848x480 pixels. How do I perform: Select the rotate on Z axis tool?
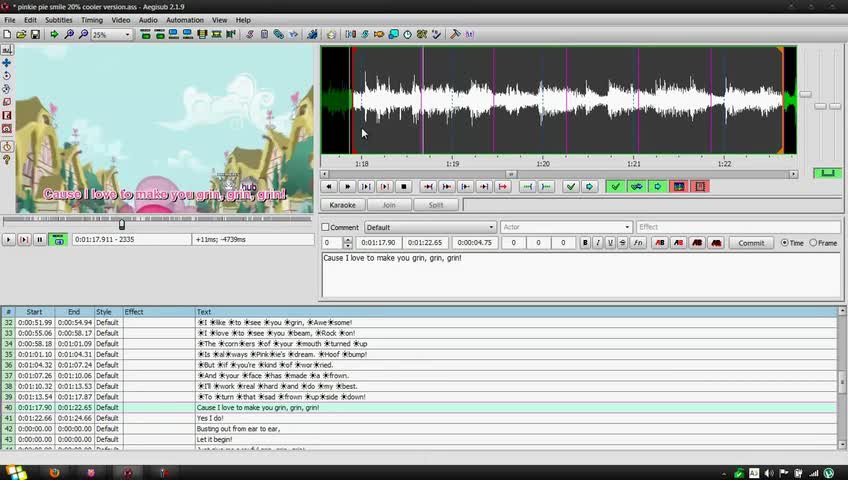point(7,76)
